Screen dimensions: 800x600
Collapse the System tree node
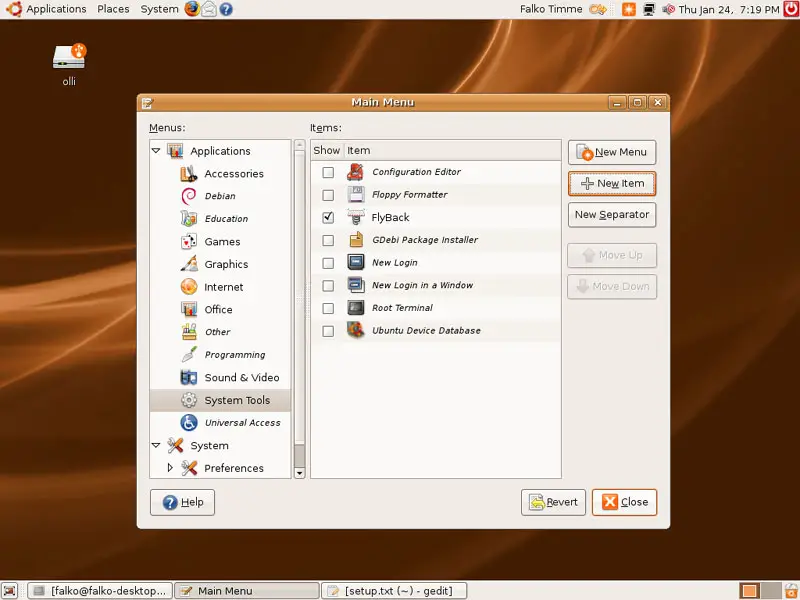click(156, 445)
